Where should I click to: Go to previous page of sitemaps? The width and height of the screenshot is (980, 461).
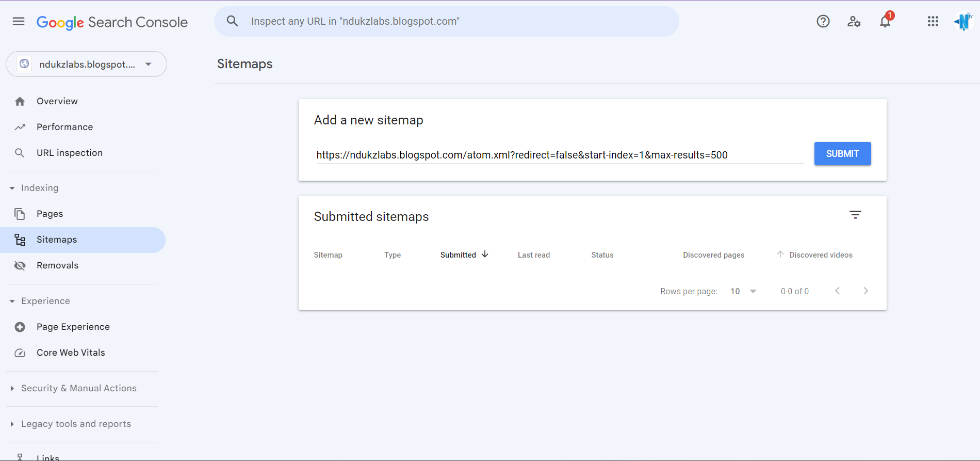click(837, 291)
